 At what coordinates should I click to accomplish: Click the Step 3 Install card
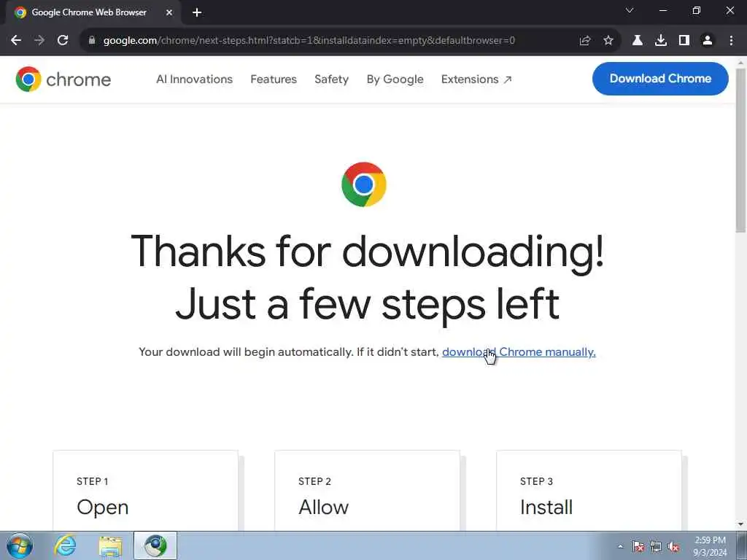[589, 491]
